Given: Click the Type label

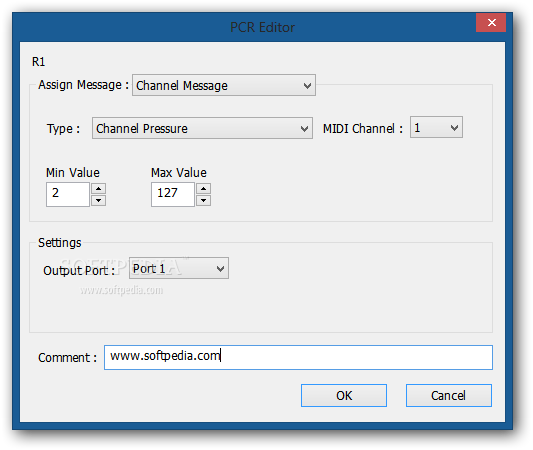Looking at the screenshot, I should click(x=64, y=129).
